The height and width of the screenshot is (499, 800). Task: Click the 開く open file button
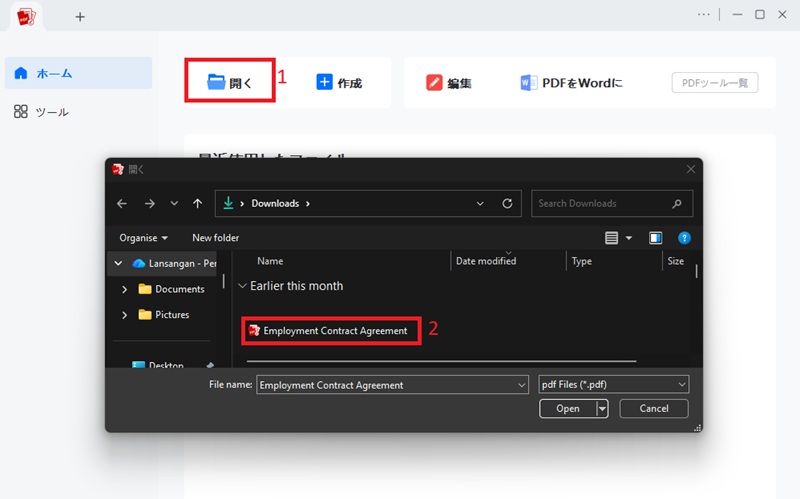coord(230,82)
